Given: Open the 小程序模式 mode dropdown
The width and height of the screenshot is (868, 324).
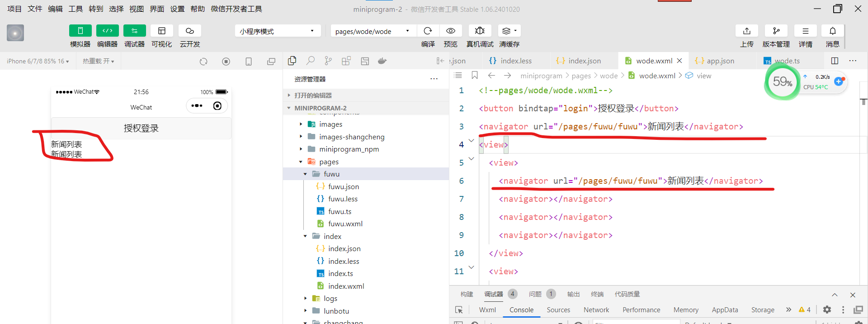Looking at the screenshot, I should tap(278, 31).
